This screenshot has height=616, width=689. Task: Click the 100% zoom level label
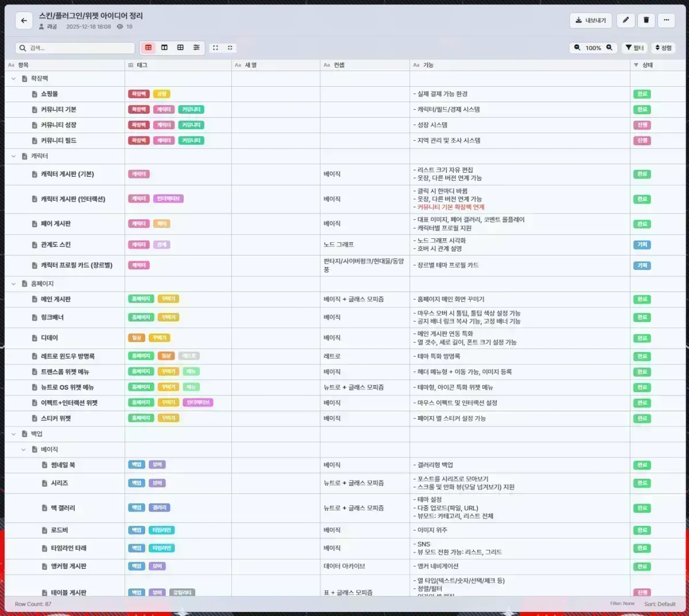593,48
